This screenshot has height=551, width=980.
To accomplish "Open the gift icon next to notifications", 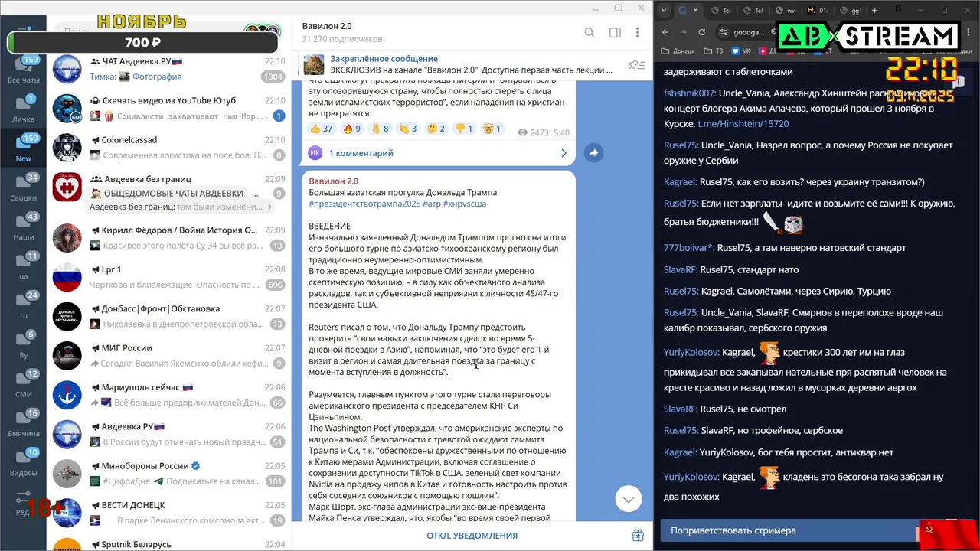I will click(x=638, y=536).
